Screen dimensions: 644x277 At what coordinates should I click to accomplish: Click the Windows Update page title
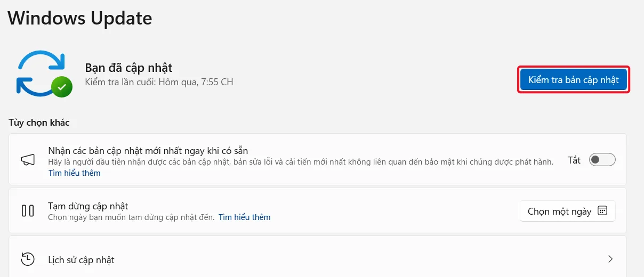click(80, 18)
